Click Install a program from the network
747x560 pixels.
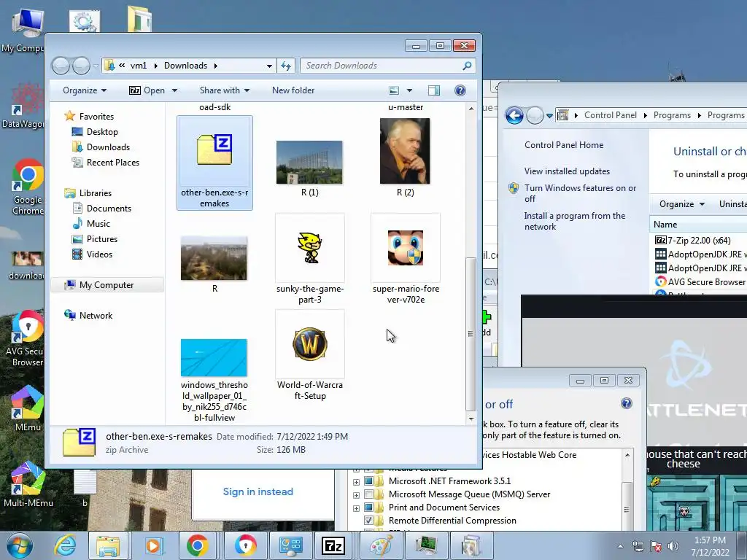click(x=575, y=221)
